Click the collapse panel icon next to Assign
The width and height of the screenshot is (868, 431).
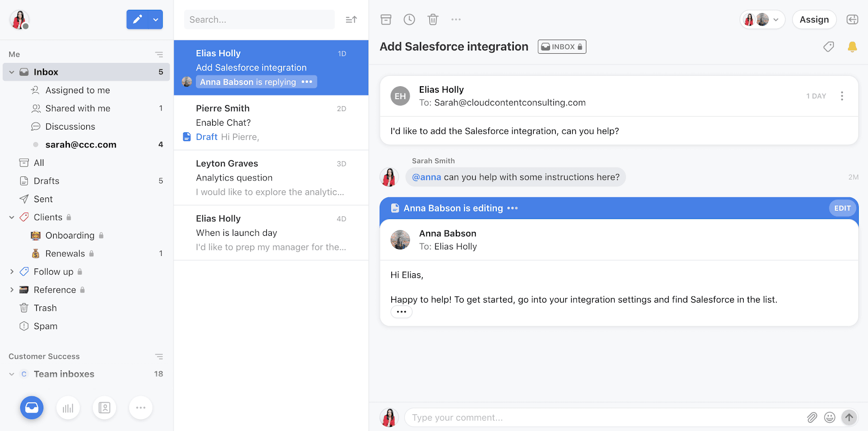point(852,20)
